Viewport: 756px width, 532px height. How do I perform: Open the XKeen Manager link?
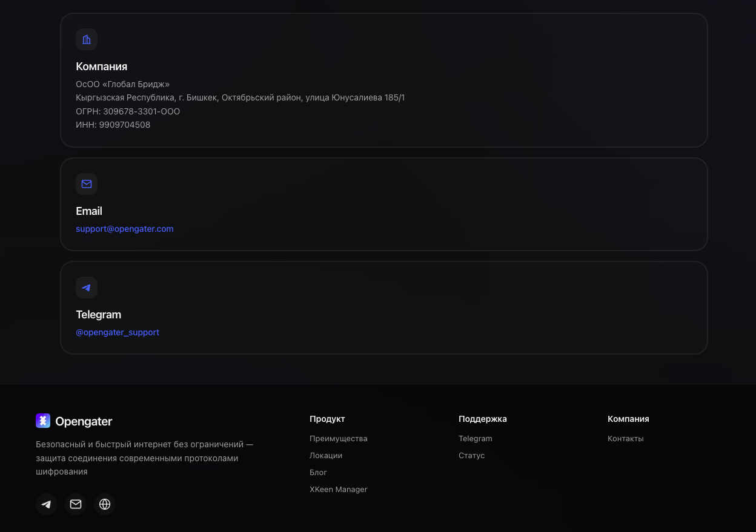pyautogui.click(x=339, y=490)
